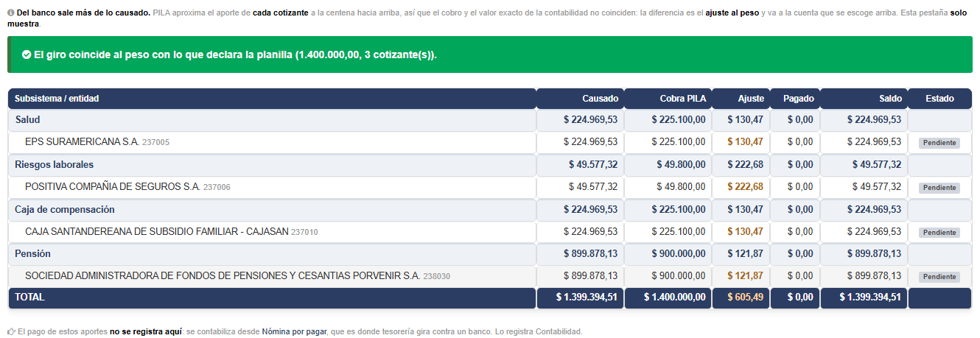Viewport: 980px width, 338px height.
Task: Click Ajuste '$ 130,47' in EPS SURAMERICANA row
Action: pyautogui.click(x=746, y=141)
